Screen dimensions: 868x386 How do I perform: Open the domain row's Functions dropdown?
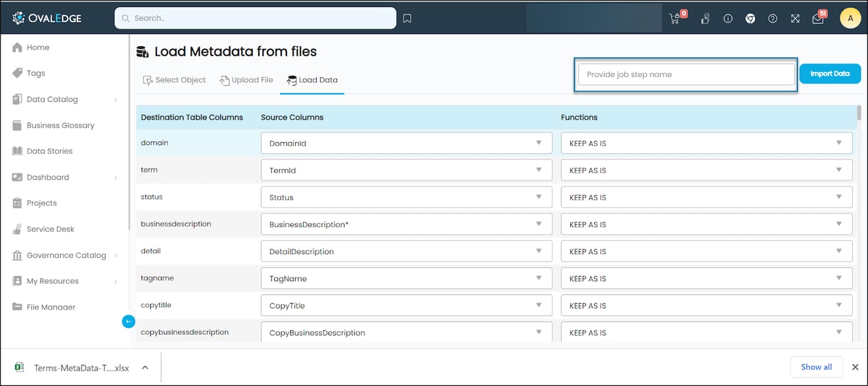[707, 143]
